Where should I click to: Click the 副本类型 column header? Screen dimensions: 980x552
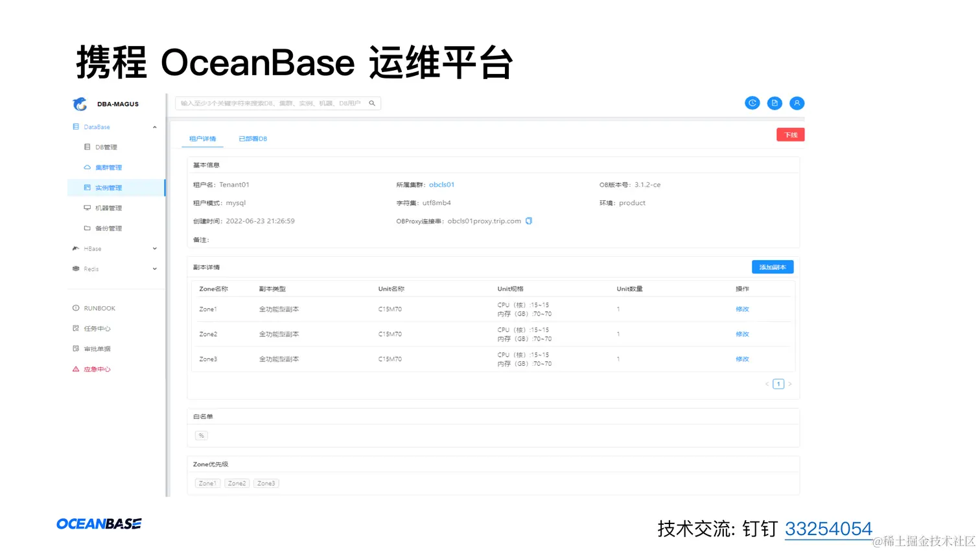[x=272, y=289]
